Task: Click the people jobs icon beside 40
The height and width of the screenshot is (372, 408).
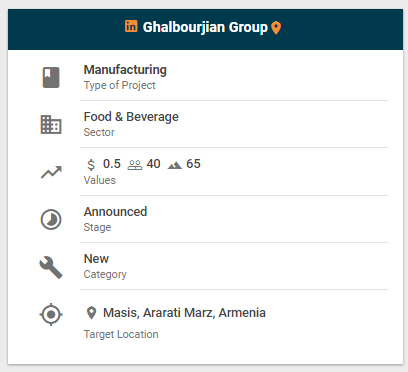Action: (135, 165)
